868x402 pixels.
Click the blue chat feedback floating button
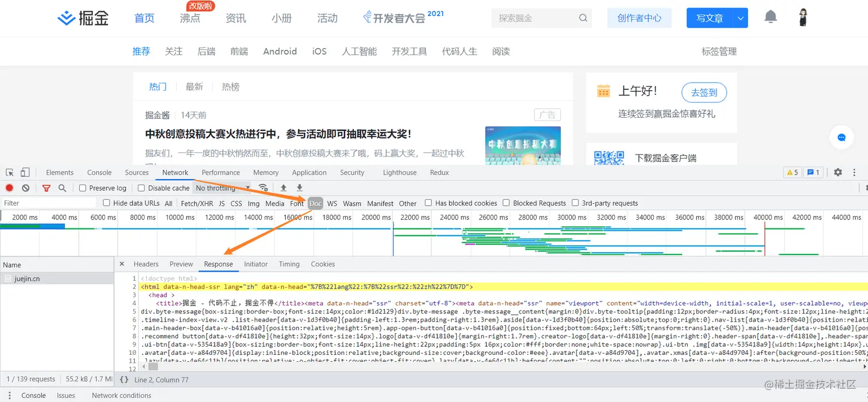[842, 137]
